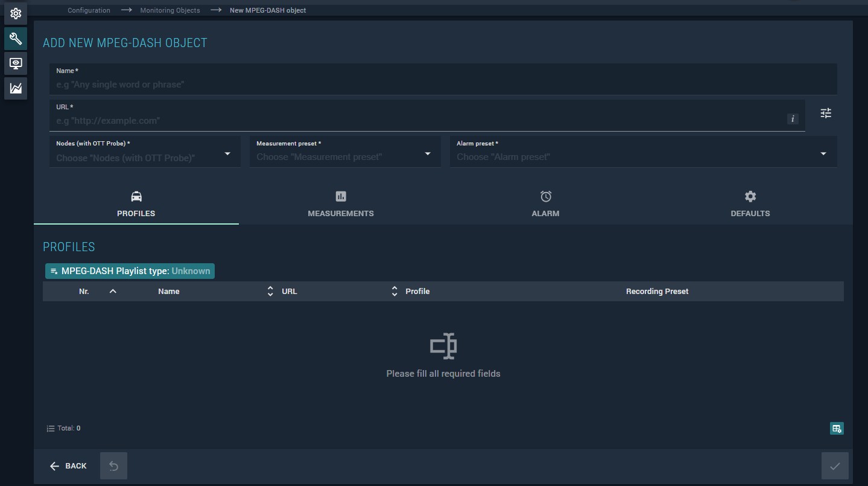Open the monitoring eye screen icon
This screenshot has height=486, width=868.
16,63
